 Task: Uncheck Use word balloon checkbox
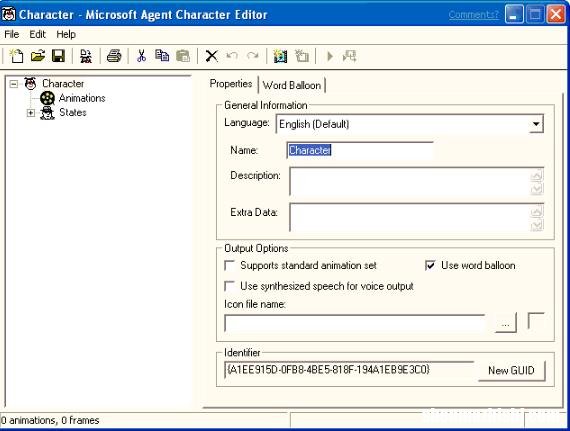click(x=430, y=266)
